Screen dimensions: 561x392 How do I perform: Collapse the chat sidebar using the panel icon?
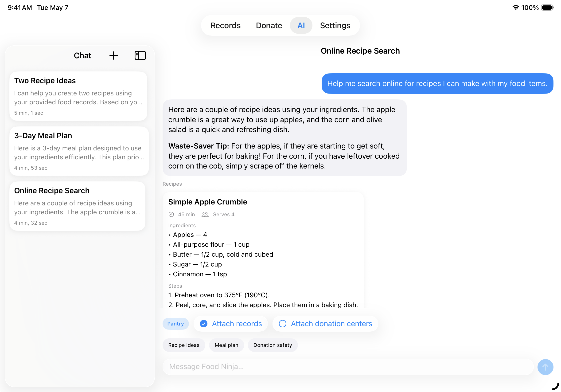point(140,55)
